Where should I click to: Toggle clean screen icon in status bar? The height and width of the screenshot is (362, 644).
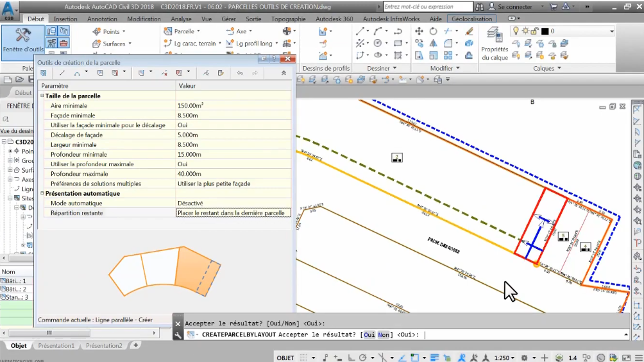626,358
